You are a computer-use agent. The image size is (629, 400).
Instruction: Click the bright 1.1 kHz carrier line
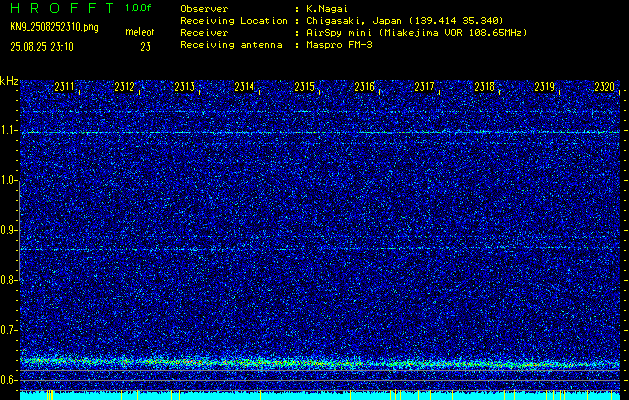[320, 132]
